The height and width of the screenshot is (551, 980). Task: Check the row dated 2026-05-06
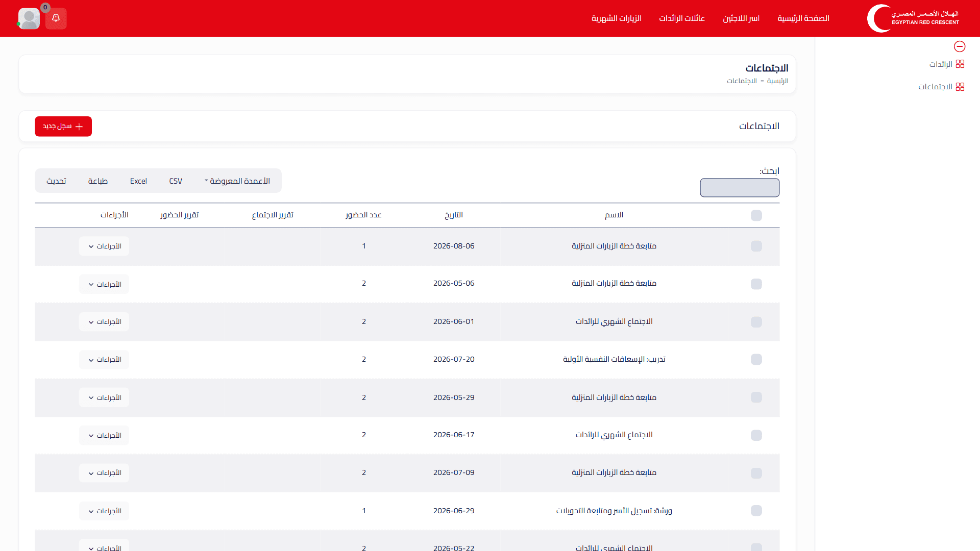[x=756, y=284]
